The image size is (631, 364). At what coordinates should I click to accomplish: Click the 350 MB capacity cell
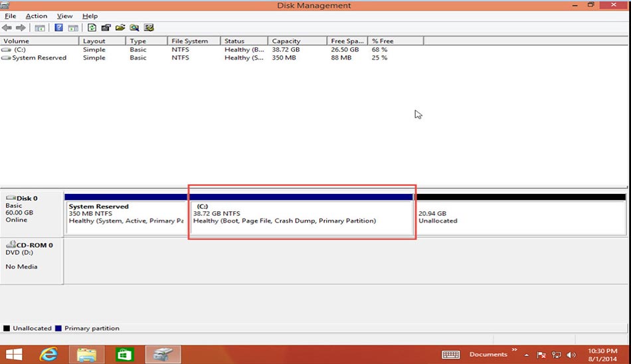coord(284,58)
